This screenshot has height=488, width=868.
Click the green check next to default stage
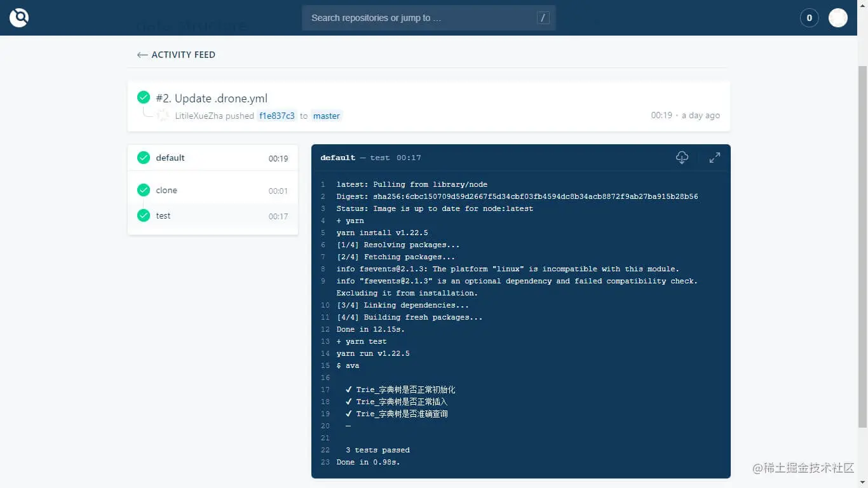point(144,158)
